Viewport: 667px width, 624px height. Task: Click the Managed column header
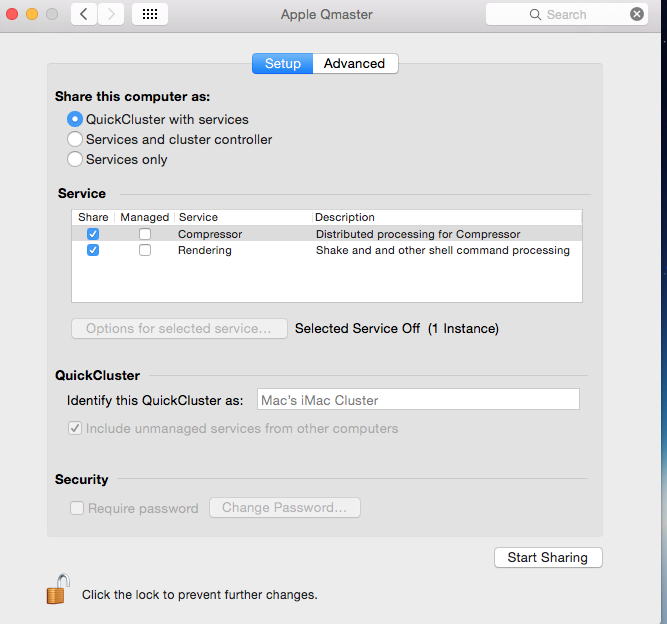[145, 217]
